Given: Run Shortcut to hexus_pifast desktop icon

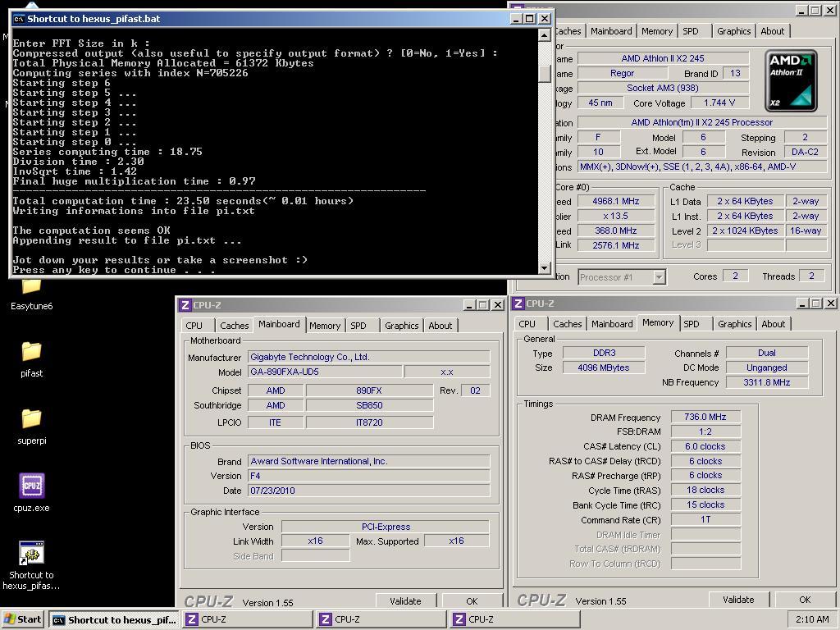Looking at the screenshot, I should tap(31, 565).
